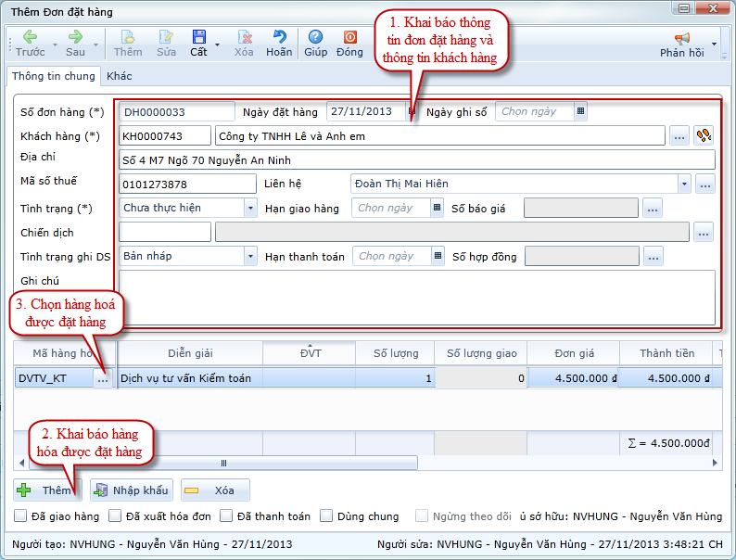Click the customer quick-search icon beside company name
736x560 pixels.
pyautogui.click(x=704, y=136)
